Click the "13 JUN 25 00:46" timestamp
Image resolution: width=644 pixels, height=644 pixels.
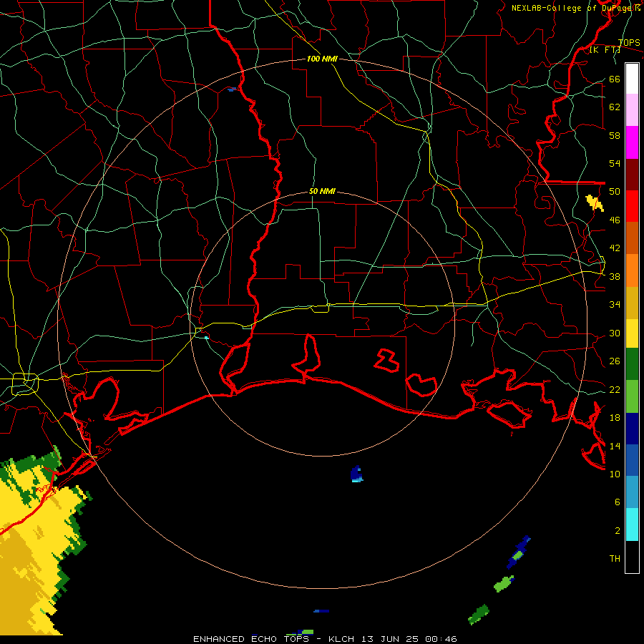[409, 639]
